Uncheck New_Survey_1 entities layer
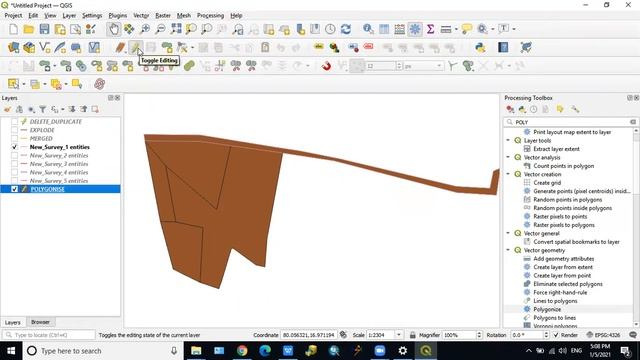 [x=14, y=147]
